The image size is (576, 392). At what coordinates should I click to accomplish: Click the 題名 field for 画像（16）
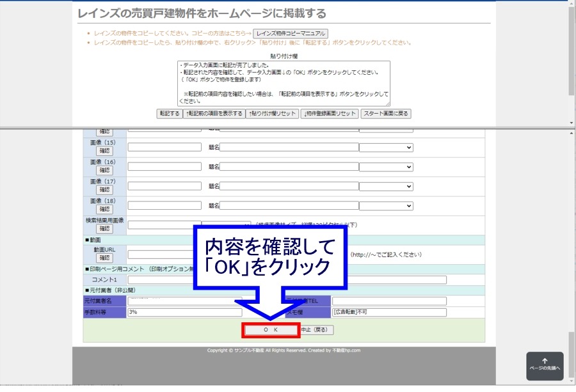tap(289, 167)
